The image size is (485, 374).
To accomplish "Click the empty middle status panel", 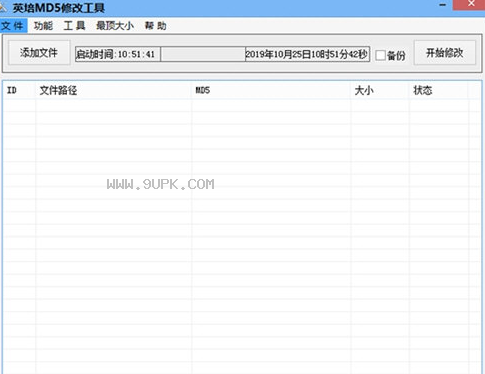I will 203,54.
